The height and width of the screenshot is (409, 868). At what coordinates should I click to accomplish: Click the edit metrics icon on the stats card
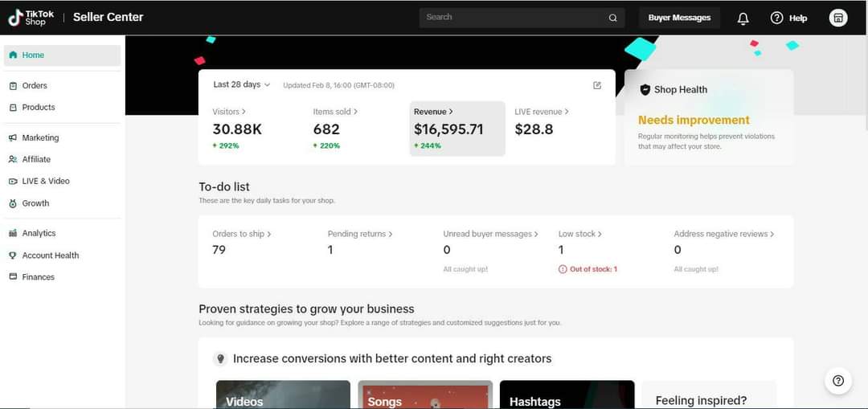(596, 85)
